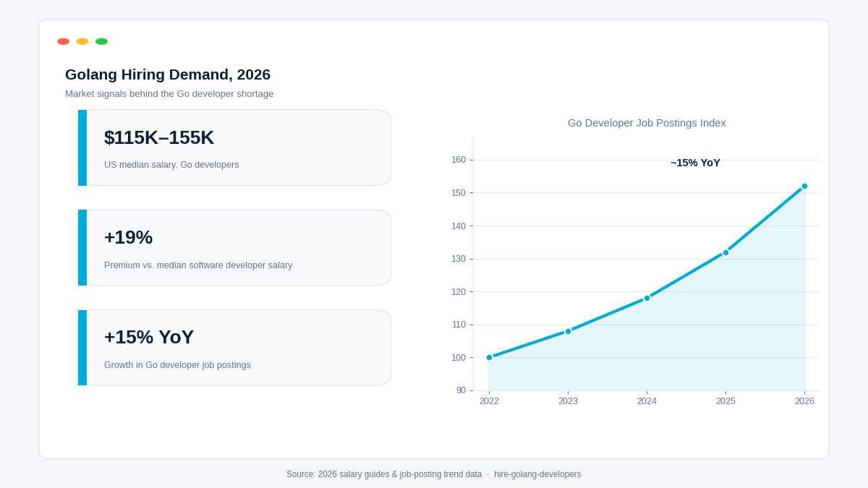868x488 pixels.
Task: Click the 100 y-axis label
Action: [459, 358]
